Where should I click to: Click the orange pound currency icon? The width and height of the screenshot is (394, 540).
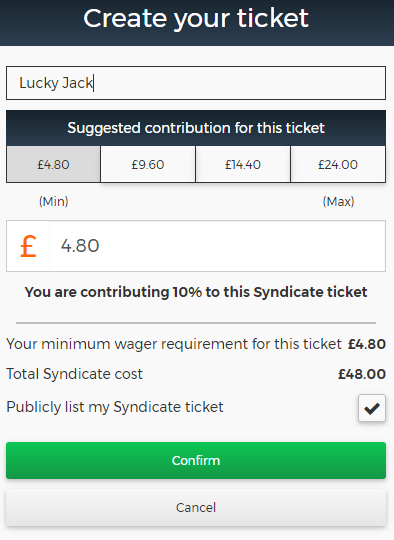tap(28, 246)
